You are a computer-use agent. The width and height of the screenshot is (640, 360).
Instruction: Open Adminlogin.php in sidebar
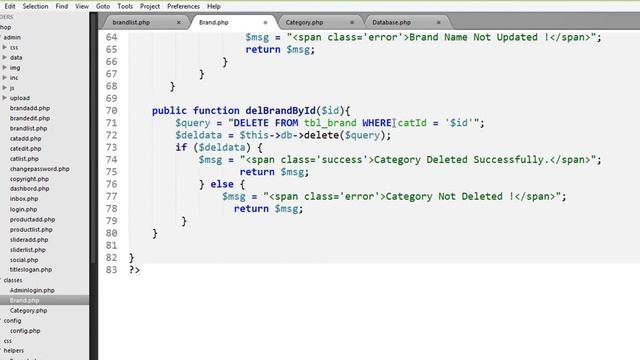click(32, 290)
